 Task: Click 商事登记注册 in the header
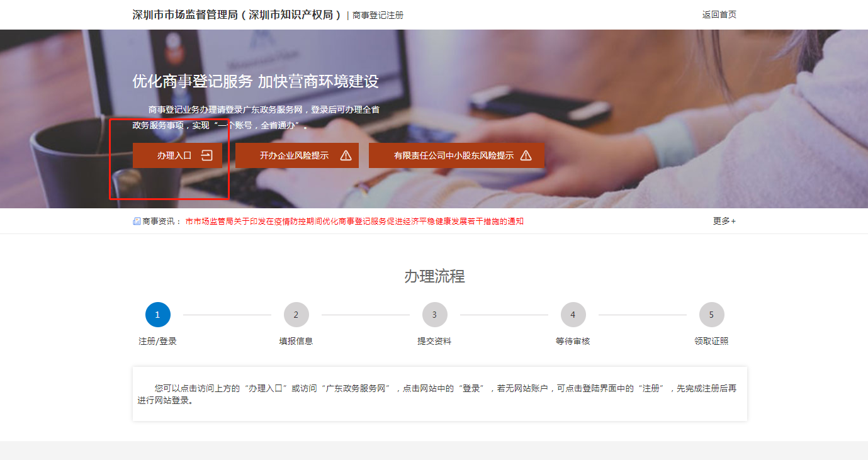coord(378,15)
